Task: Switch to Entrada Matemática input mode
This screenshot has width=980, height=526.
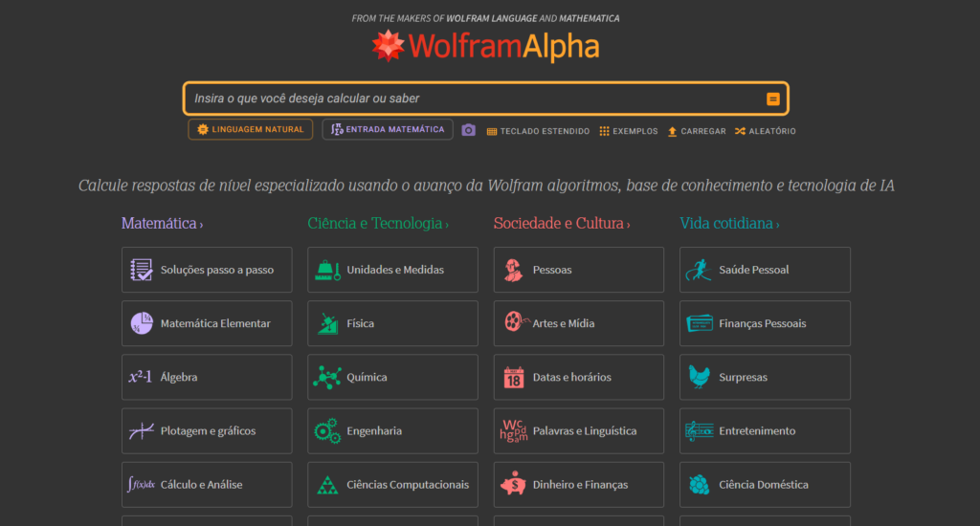Action: 388,129
